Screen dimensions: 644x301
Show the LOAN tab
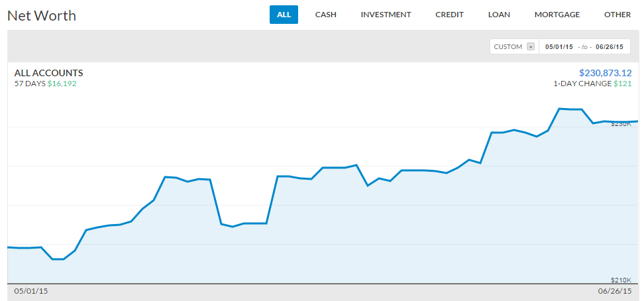coord(499,15)
